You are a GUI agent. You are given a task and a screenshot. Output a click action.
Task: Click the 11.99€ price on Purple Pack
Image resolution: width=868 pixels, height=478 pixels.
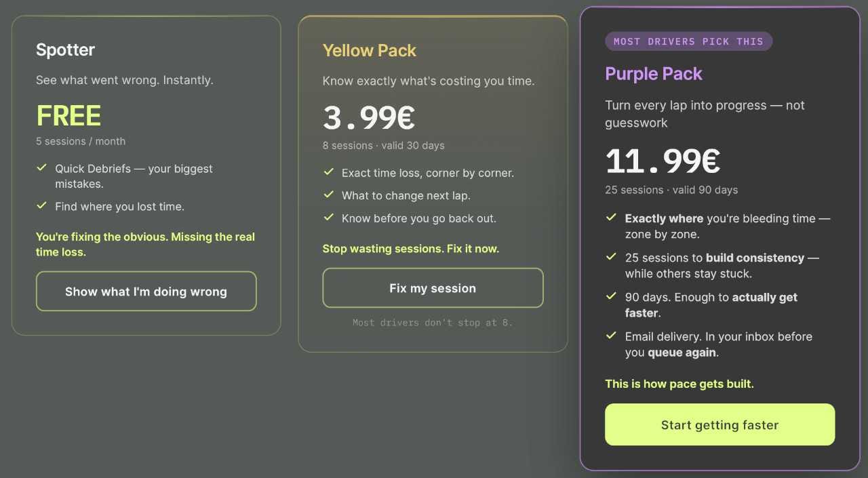(x=662, y=161)
